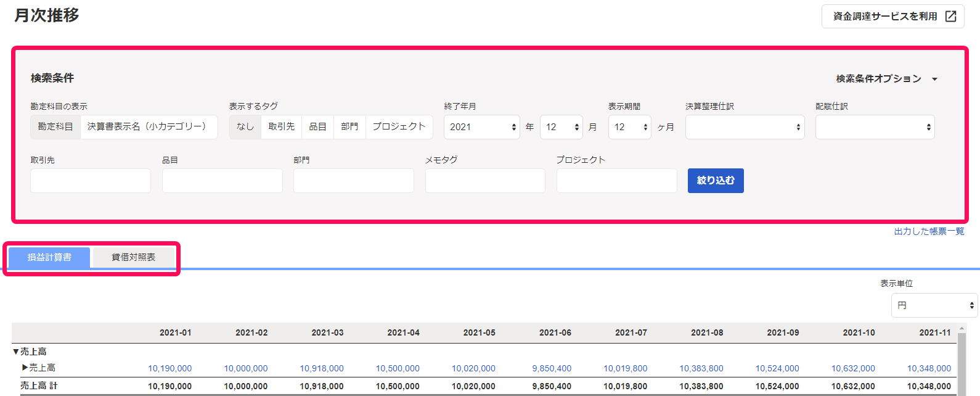Open the 資金調達サービスを利用 external link icon
Screen dimensions: 980x396
coord(951,17)
